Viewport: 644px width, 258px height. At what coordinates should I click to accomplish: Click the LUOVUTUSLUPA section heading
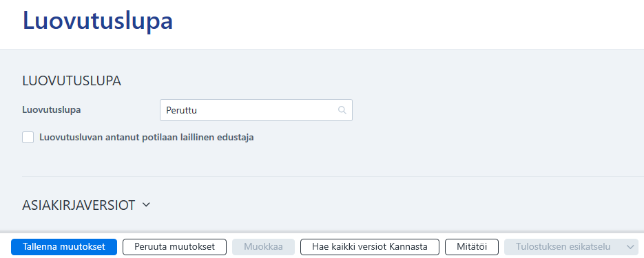[72, 81]
